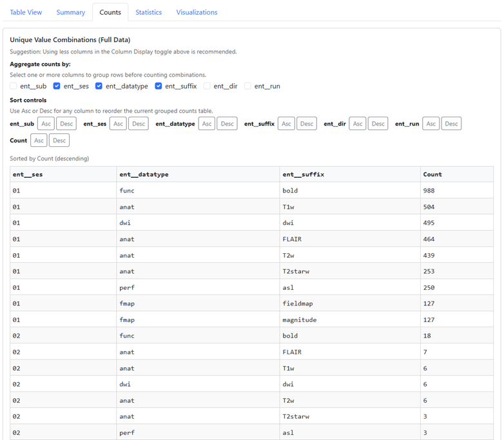Click the count value 253

coord(429,271)
